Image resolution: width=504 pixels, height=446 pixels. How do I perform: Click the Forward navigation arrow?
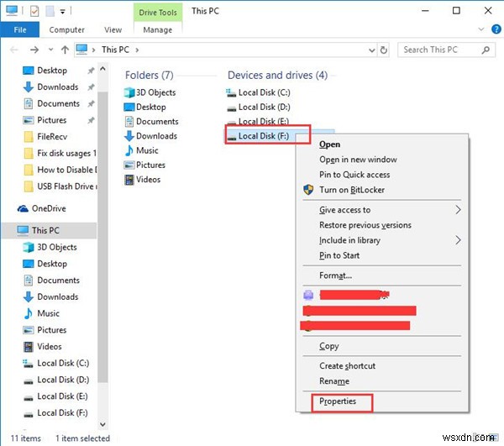coord(34,50)
